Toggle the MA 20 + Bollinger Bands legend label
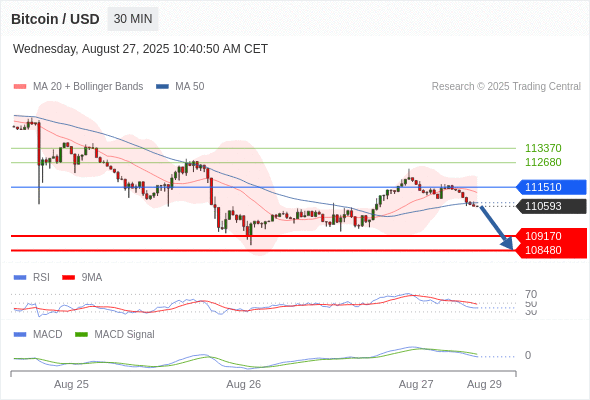The width and height of the screenshot is (590, 400). [88, 87]
